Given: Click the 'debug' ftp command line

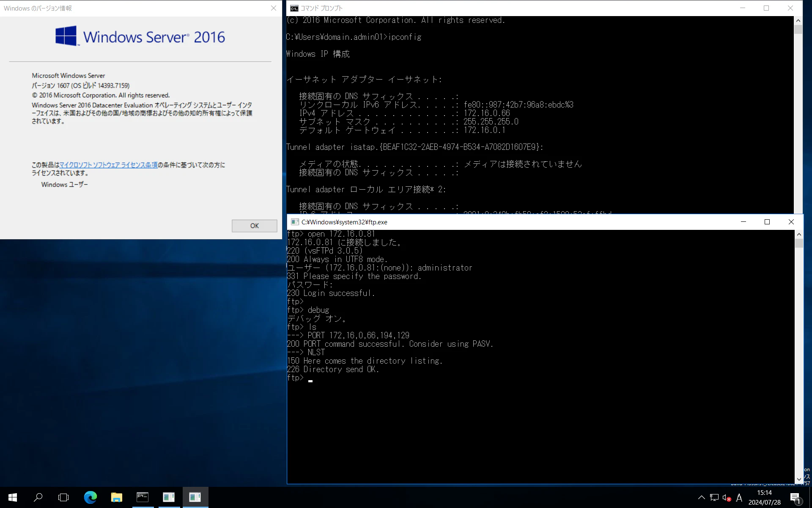Looking at the screenshot, I should pos(308,310).
